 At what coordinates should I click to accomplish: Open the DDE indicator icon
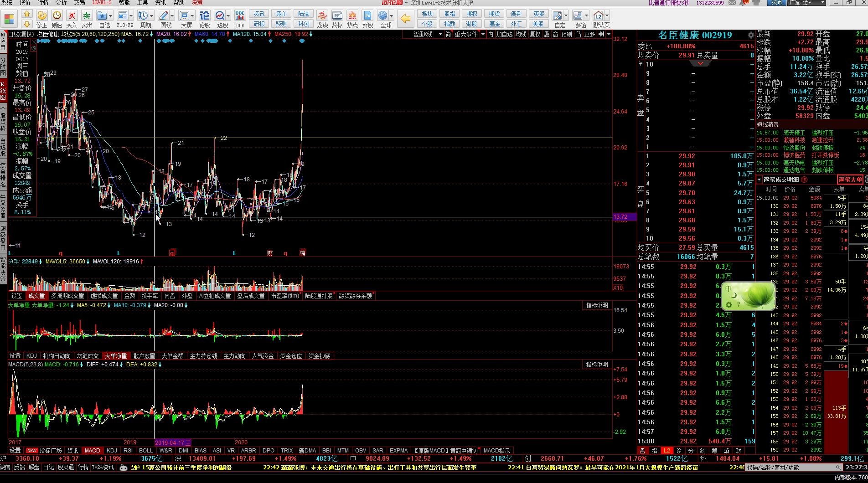(240, 15)
